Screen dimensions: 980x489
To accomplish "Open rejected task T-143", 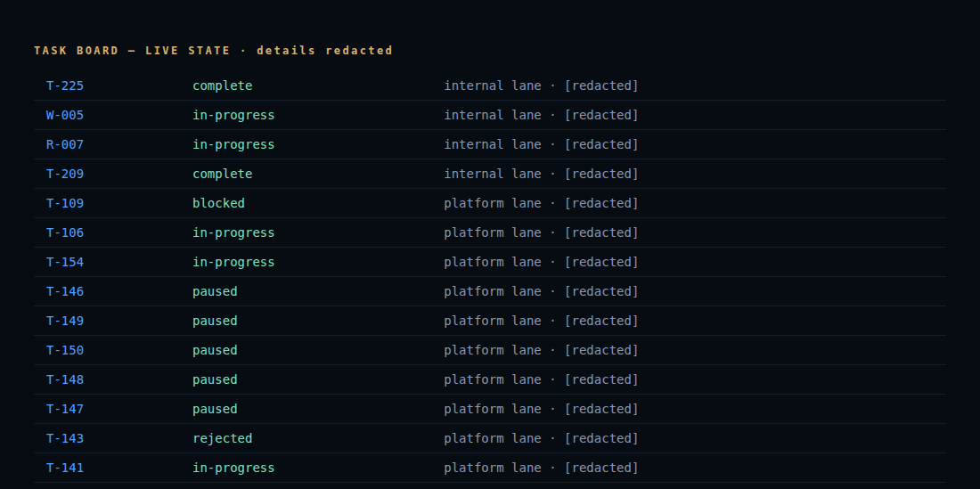I will pos(65,438).
